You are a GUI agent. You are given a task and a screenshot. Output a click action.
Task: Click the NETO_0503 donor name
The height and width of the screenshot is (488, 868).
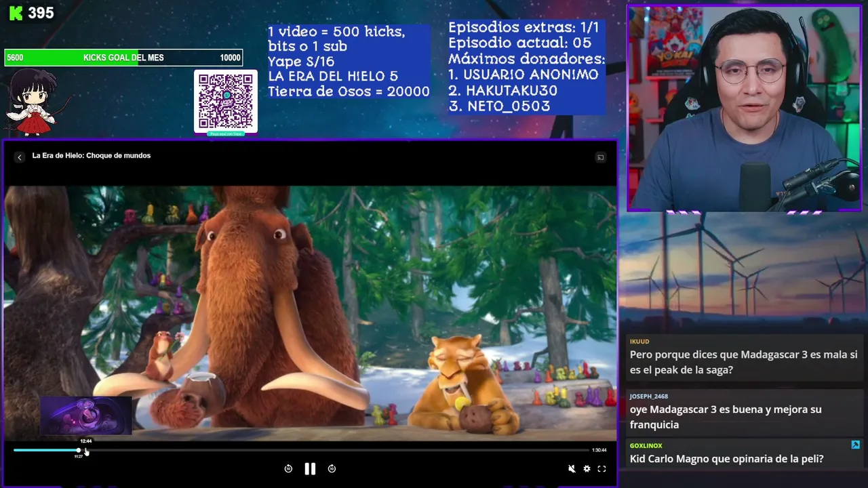tap(508, 106)
